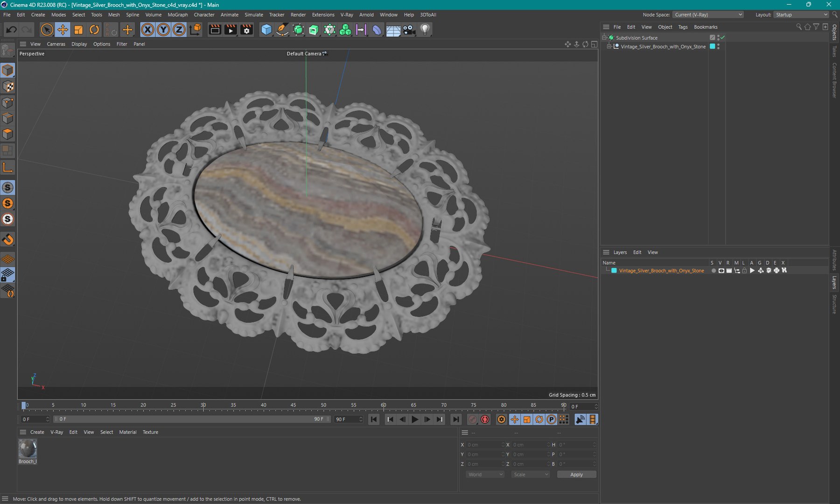Switch to the Content Browser side tab
Screen dimensions: 840x504
point(834,80)
